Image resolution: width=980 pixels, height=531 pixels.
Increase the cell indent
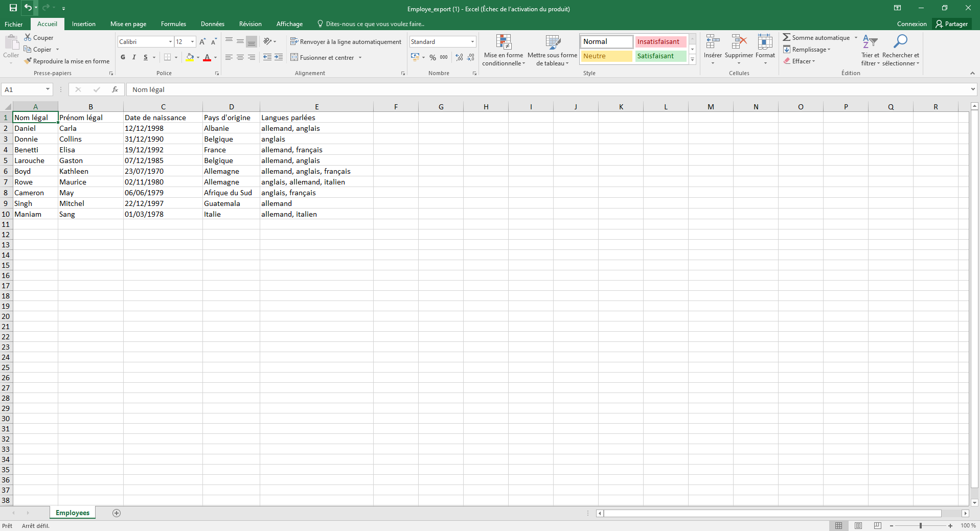coord(279,57)
